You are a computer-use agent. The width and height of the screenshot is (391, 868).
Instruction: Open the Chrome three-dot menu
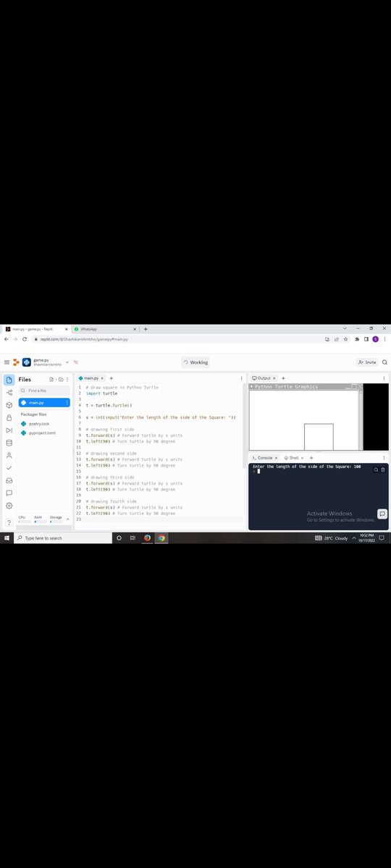pyautogui.click(x=384, y=339)
